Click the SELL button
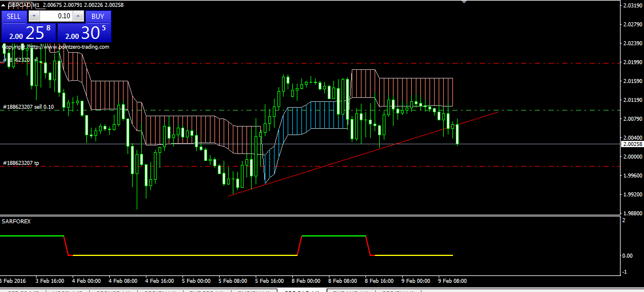The width and height of the screenshot is (644, 292). [x=14, y=17]
